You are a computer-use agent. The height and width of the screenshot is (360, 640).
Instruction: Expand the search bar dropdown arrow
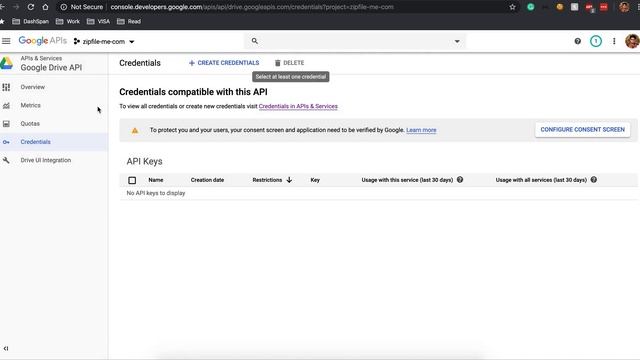[x=457, y=41]
